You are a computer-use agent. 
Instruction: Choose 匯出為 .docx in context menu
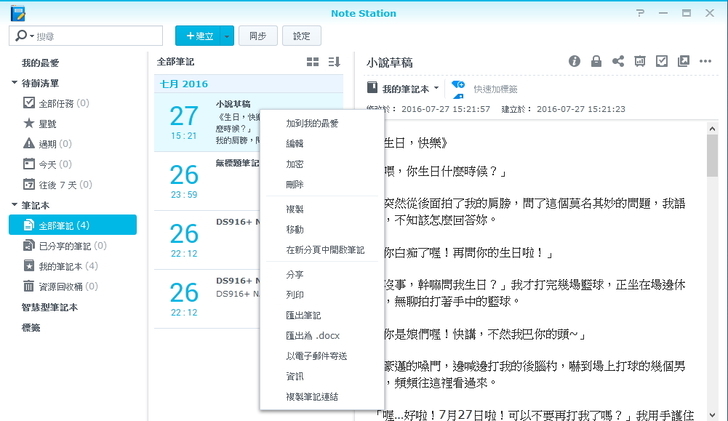pos(313,335)
